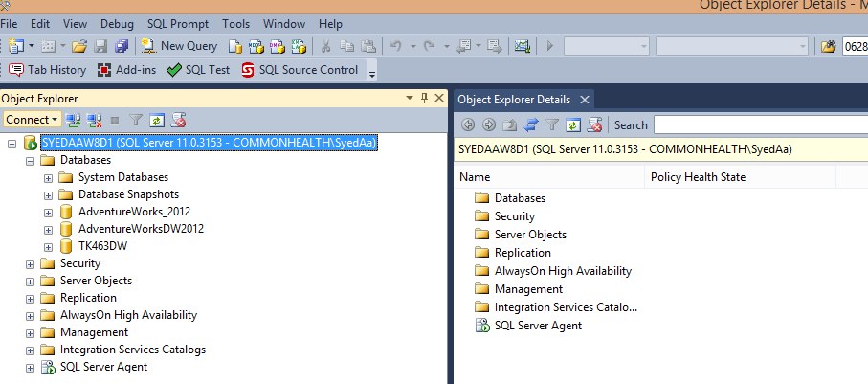Image resolution: width=868 pixels, height=384 pixels.
Task: Select TK463DW database in the tree
Action: click(103, 246)
